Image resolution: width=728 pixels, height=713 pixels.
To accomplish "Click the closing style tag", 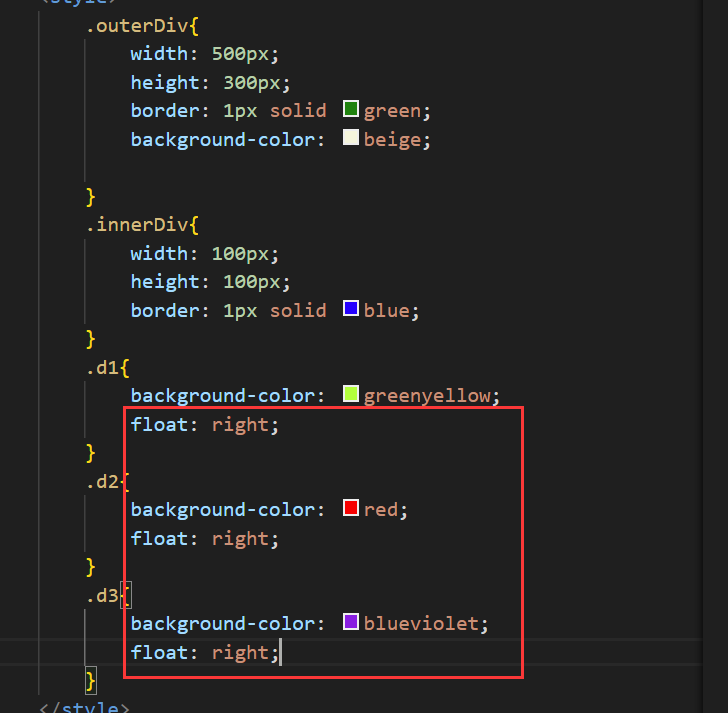I will pyautogui.click(x=84, y=707).
